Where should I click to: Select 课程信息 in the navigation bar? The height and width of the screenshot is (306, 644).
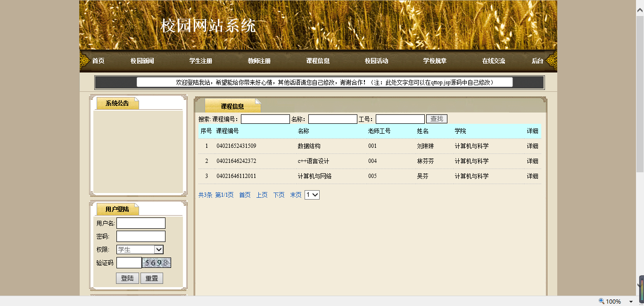pyautogui.click(x=318, y=61)
